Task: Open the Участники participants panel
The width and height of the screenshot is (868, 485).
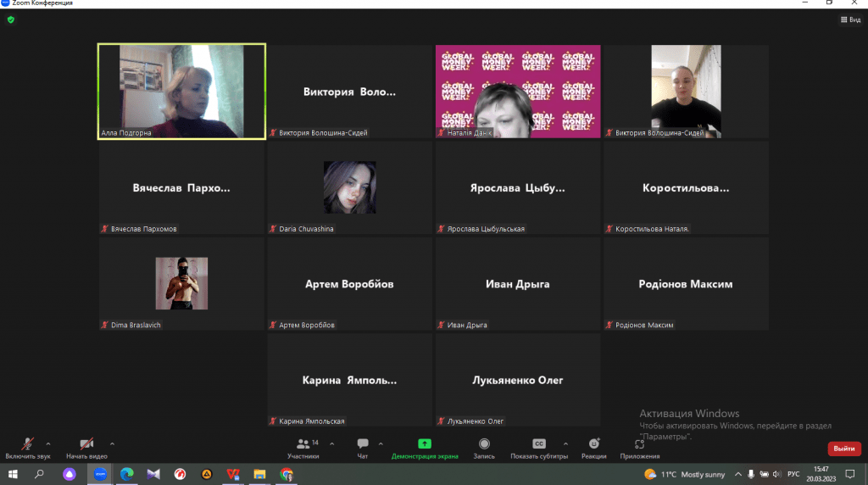Action: [303, 446]
